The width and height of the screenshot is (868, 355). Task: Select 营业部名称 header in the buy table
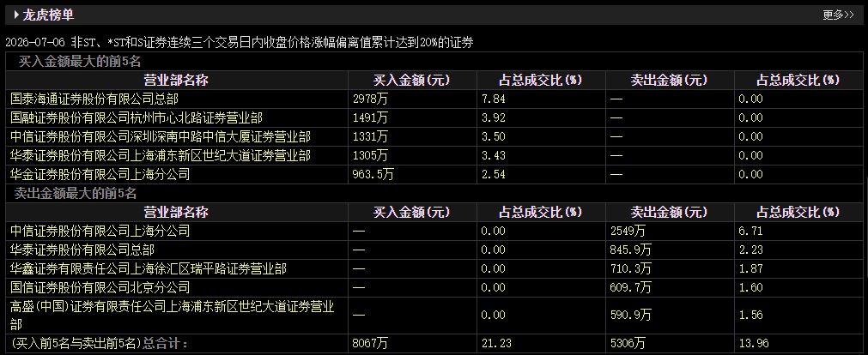[x=176, y=81]
